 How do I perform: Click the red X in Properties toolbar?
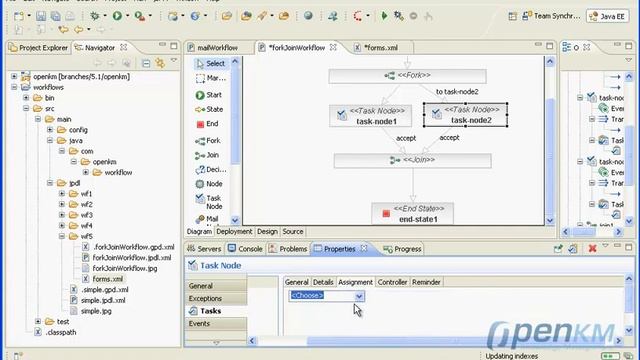592,248
